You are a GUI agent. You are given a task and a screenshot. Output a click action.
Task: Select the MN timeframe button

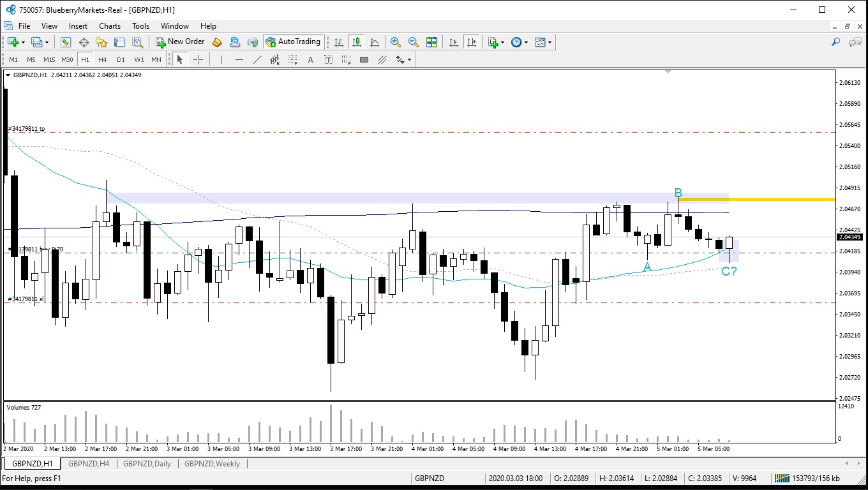pyautogui.click(x=156, y=59)
